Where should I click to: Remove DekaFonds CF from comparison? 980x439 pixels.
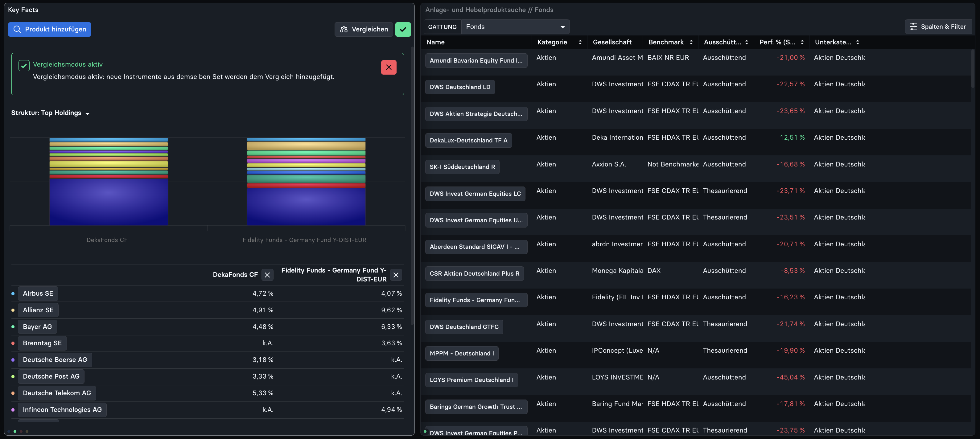pyautogui.click(x=267, y=275)
